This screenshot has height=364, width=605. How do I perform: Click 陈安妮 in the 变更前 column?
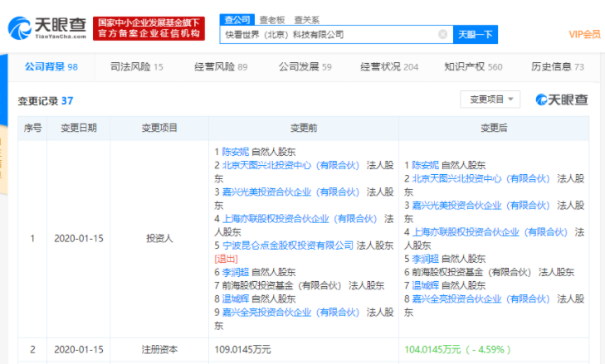pyautogui.click(x=236, y=152)
